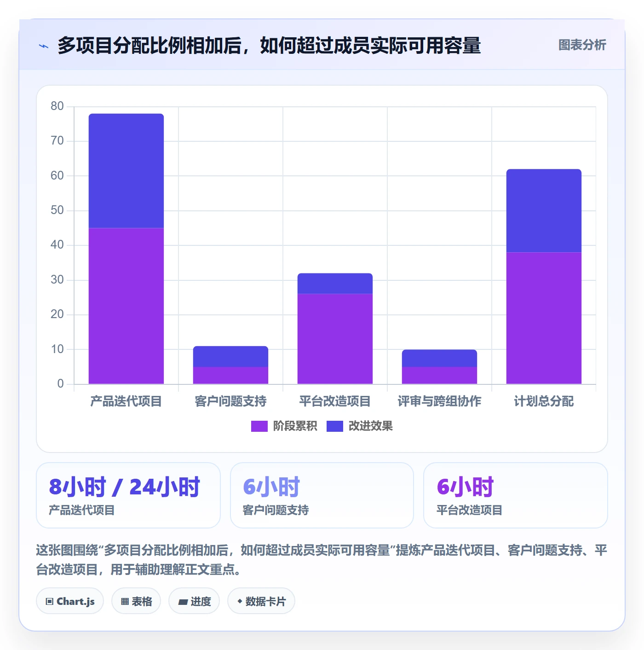Select the 数据卡片 tag chip
Image resolution: width=644 pixels, height=650 pixels.
pyautogui.click(x=261, y=601)
